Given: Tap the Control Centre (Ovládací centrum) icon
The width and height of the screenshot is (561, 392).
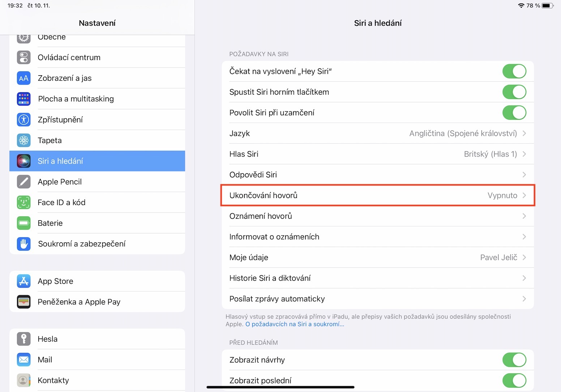Looking at the screenshot, I should [x=24, y=57].
